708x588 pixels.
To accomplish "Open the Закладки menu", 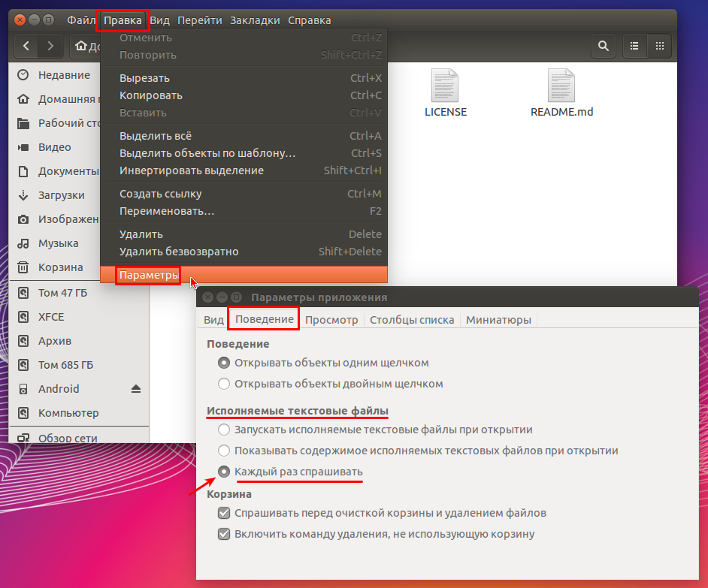I will 255,20.
